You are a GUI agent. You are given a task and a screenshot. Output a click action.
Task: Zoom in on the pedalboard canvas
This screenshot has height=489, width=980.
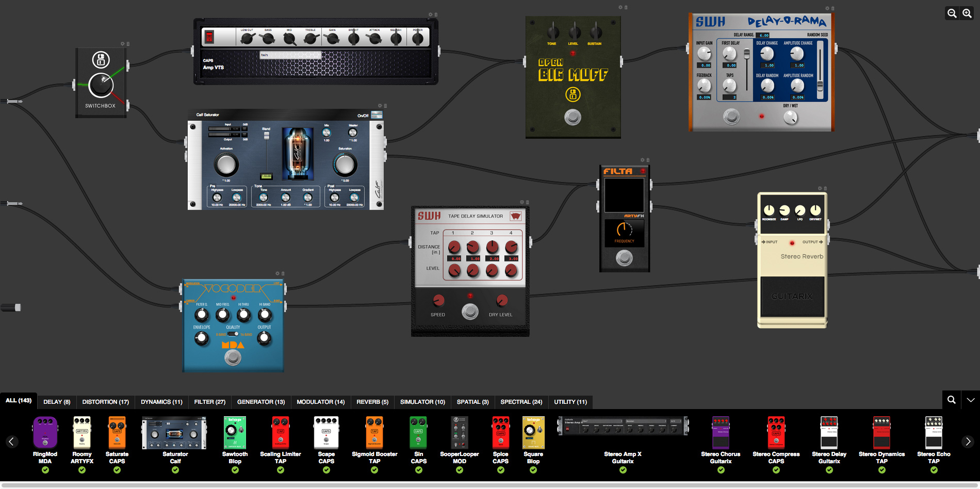[967, 13]
